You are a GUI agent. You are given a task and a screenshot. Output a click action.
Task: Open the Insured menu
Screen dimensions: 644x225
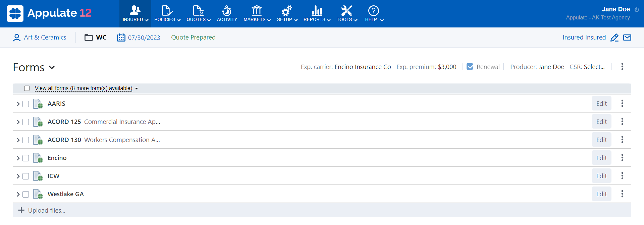[135, 14]
